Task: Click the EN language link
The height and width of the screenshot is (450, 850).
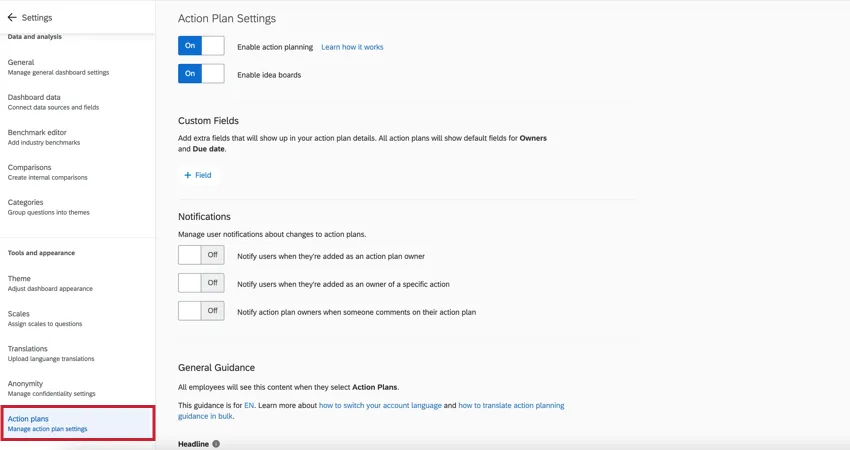Action: point(250,406)
